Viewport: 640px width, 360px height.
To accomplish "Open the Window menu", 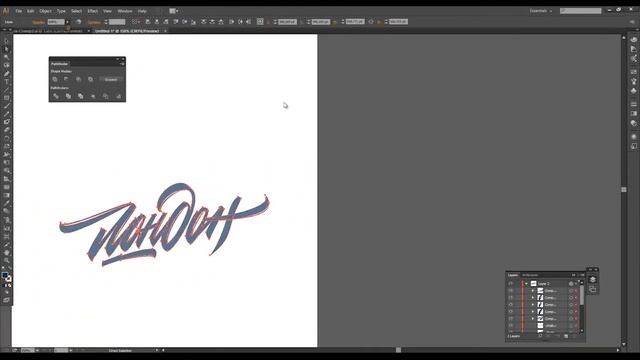I will pyautogui.click(x=125, y=11).
